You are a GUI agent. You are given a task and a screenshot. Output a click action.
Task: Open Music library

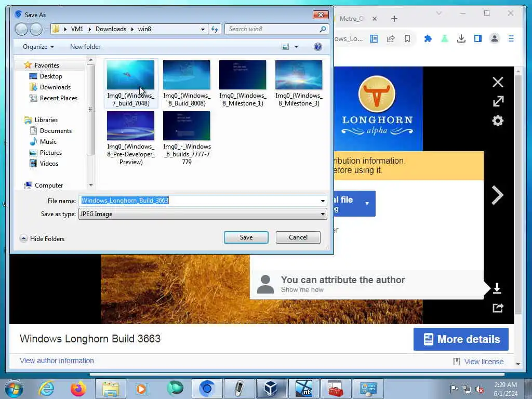[48, 141]
